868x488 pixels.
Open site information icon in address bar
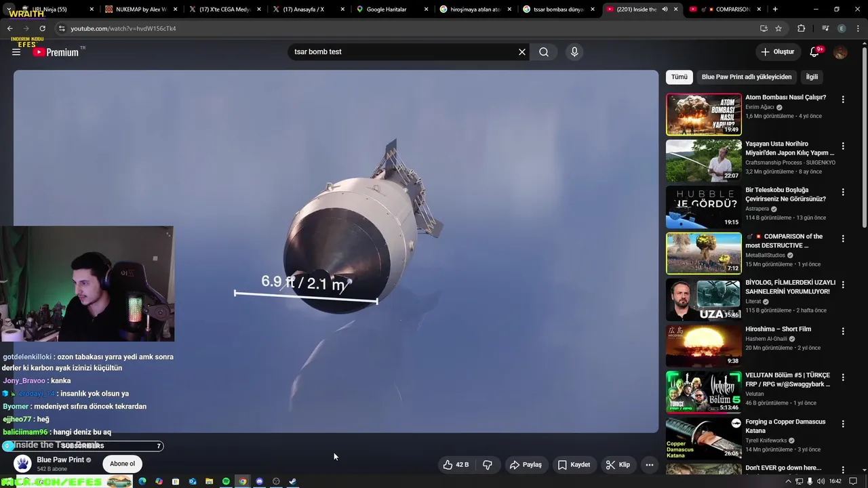pyautogui.click(x=62, y=28)
